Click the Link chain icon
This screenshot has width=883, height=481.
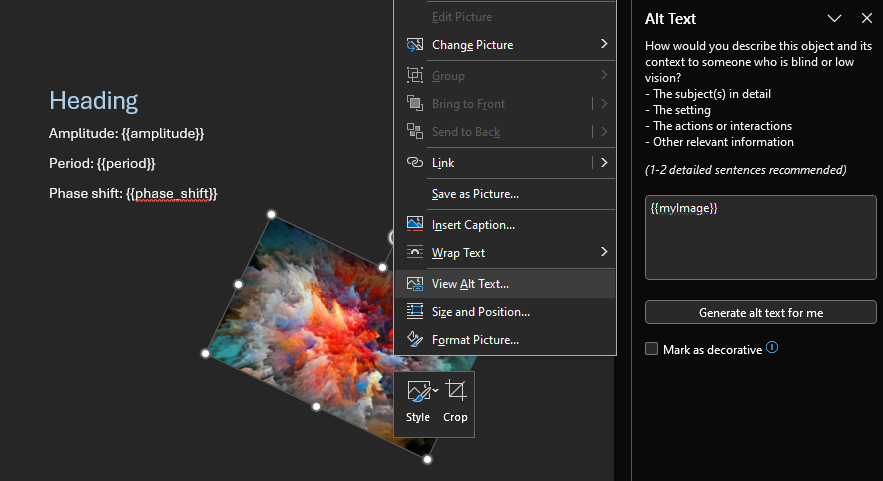415,162
